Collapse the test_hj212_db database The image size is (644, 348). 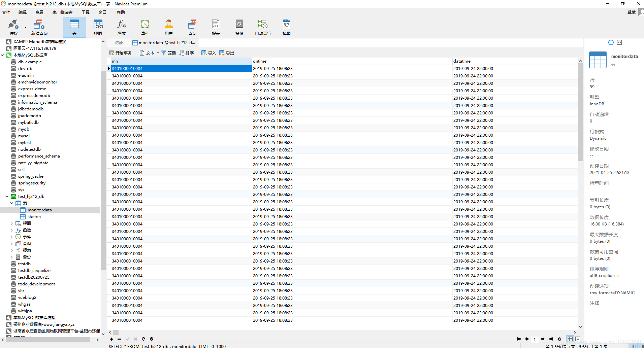tap(7, 197)
